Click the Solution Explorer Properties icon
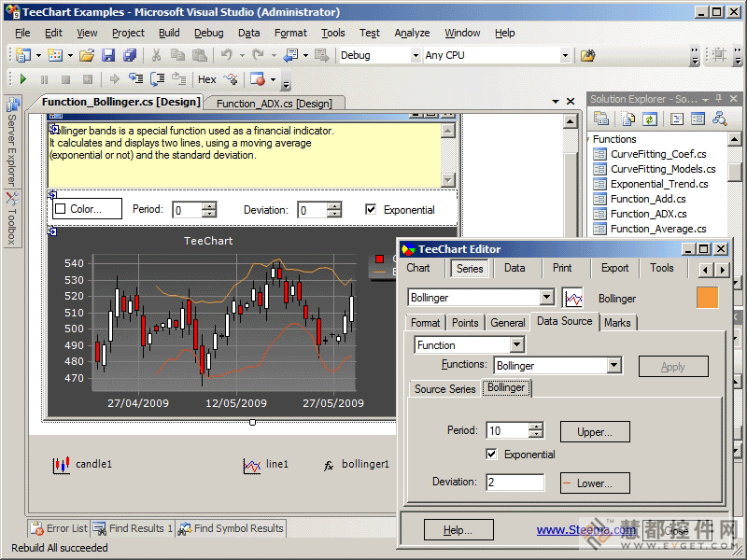747x560 pixels. point(601,119)
